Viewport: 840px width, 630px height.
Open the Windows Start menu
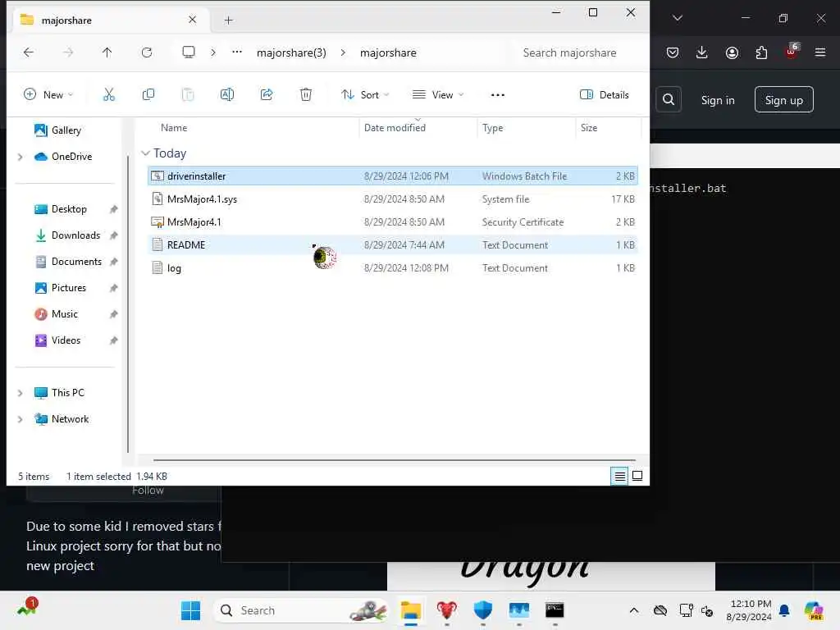click(x=190, y=610)
